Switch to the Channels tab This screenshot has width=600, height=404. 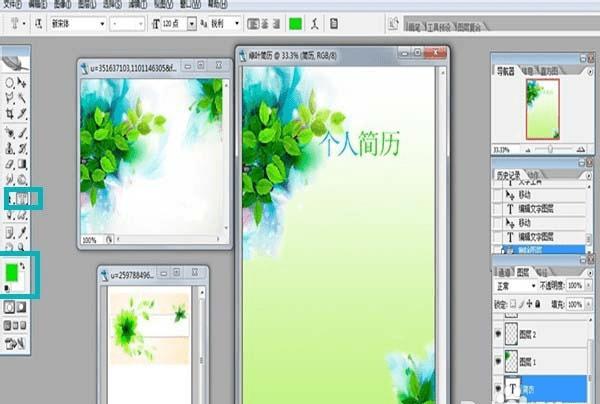504,272
